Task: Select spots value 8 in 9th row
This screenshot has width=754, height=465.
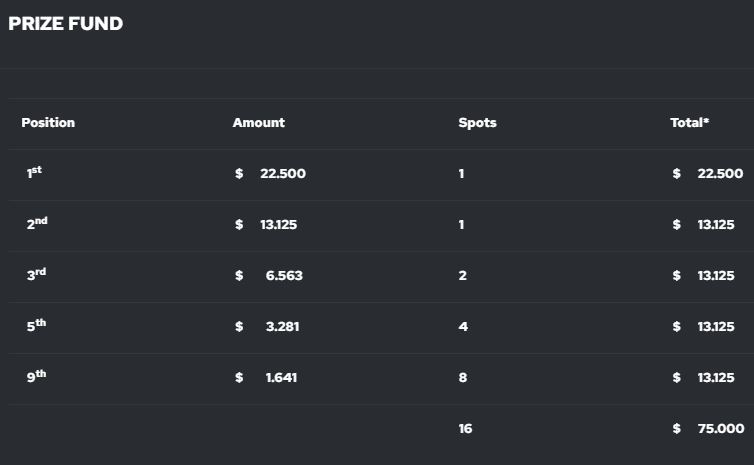Action: [x=462, y=378]
